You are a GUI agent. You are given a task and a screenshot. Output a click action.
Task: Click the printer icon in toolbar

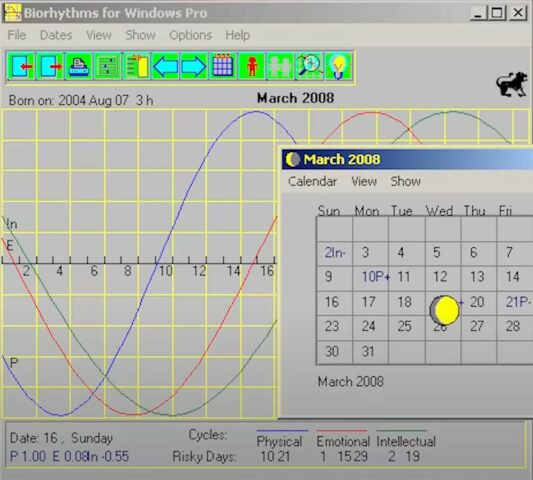point(78,66)
